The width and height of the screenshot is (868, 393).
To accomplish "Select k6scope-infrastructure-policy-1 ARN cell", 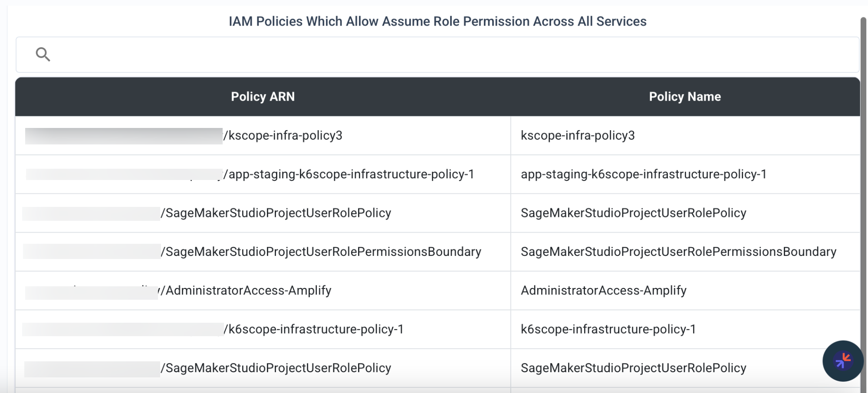I will point(263,329).
